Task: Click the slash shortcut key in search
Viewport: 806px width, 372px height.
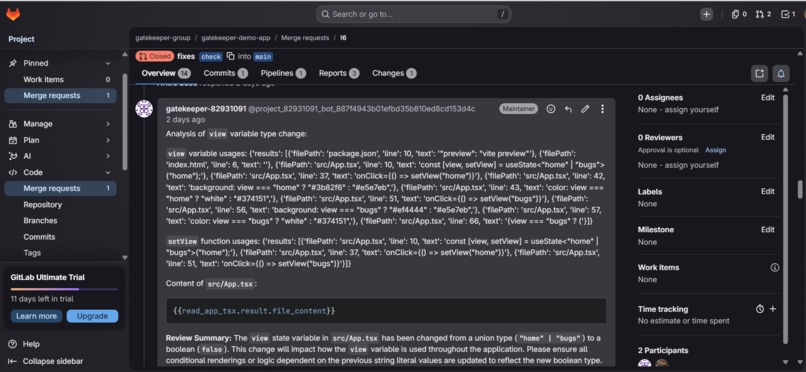Action: [503, 14]
